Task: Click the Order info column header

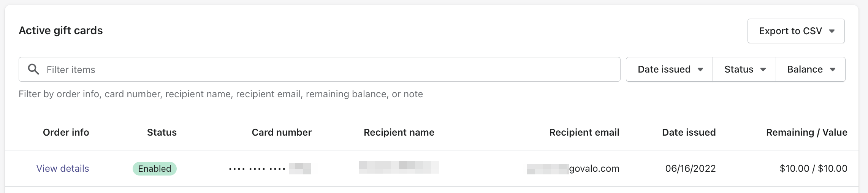Action: coord(66,132)
